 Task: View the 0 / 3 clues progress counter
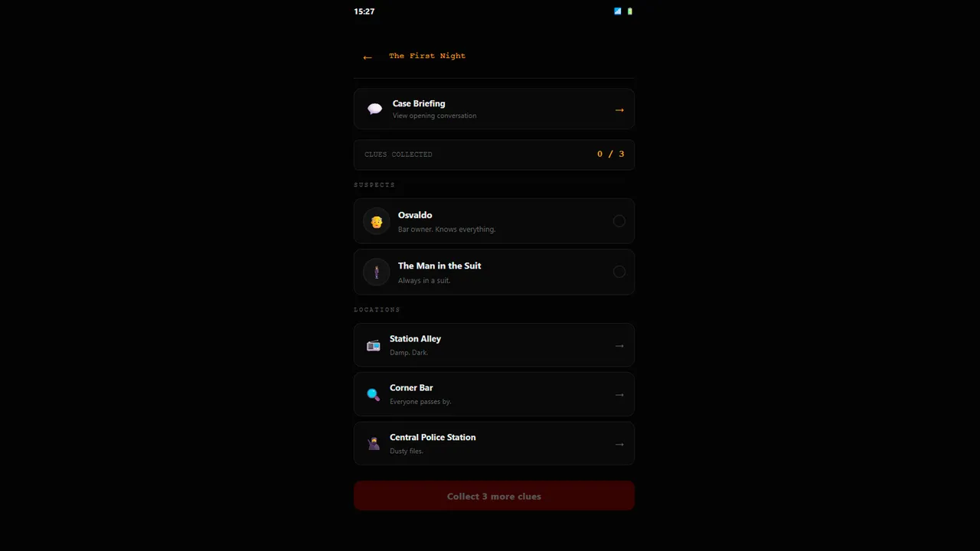click(610, 154)
